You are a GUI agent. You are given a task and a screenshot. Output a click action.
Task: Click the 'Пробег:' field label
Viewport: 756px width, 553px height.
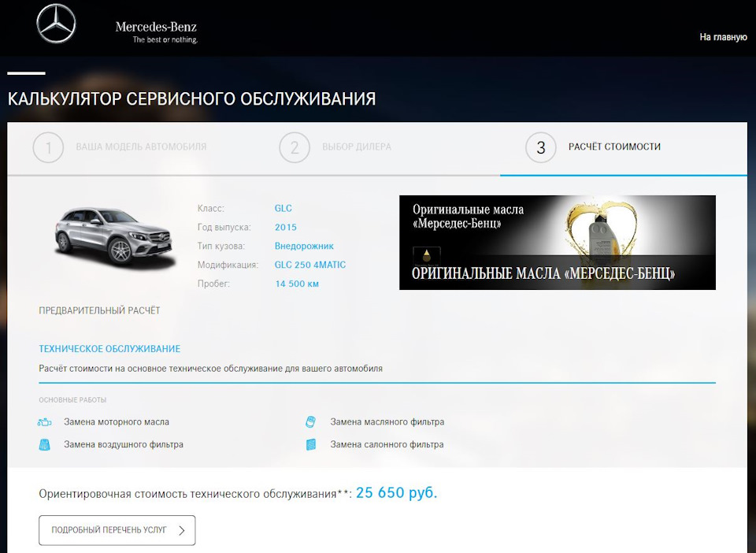[213, 284]
